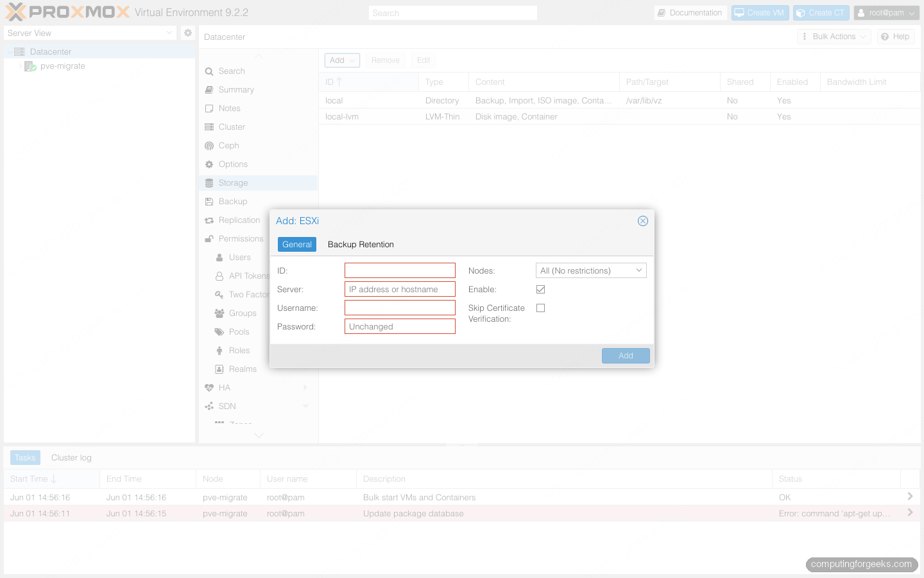Click the Edit storage button
The image size is (924, 578).
(424, 60)
